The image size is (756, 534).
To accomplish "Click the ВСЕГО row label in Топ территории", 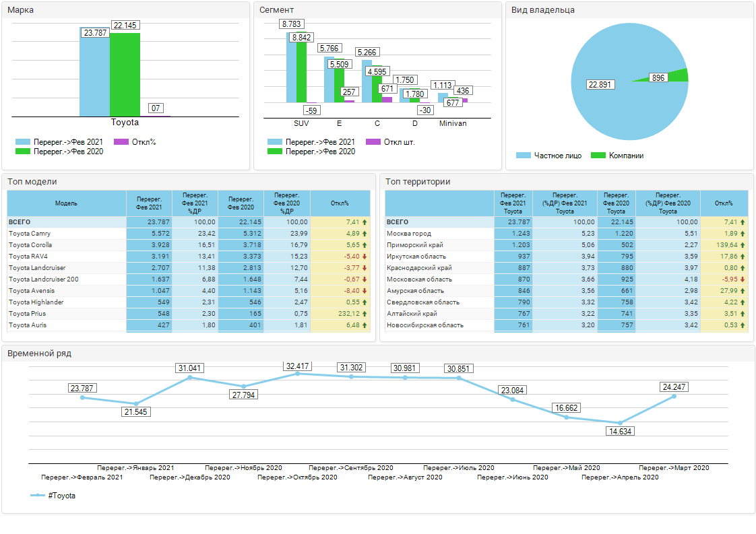I will [398, 222].
